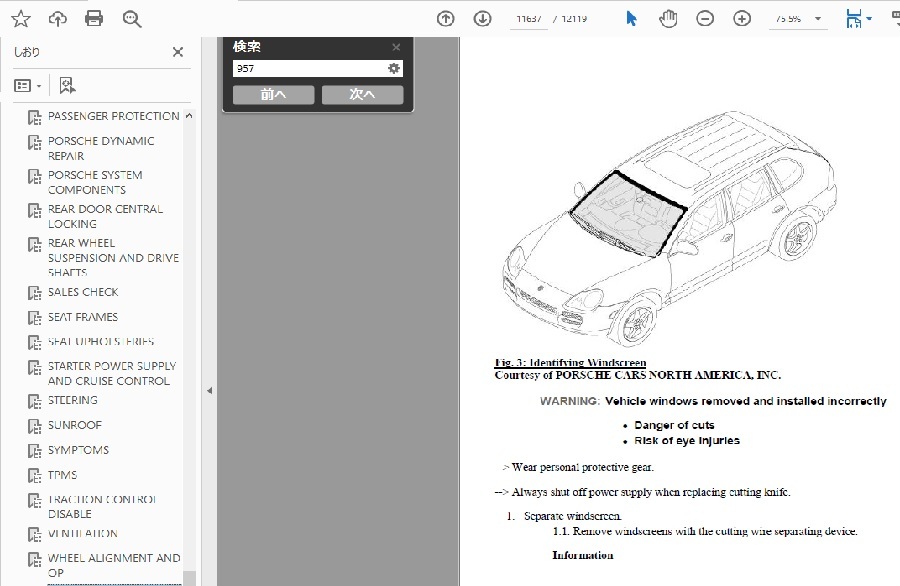The width and height of the screenshot is (900, 586).
Task: Go to previous page with up arrow
Action: tap(445, 19)
